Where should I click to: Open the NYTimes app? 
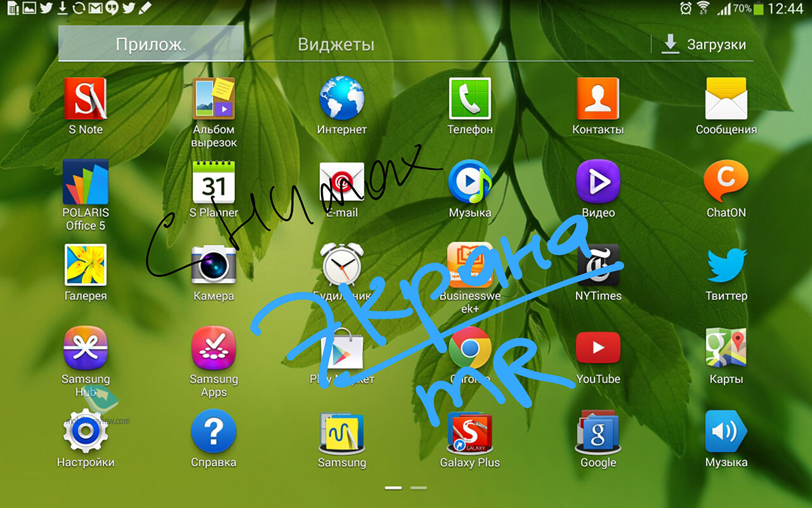(x=598, y=265)
